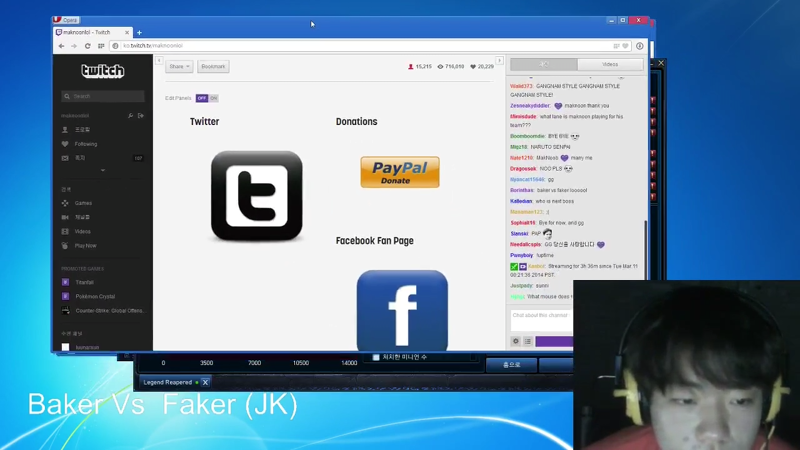Image resolution: width=800 pixels, height=450 pixels.
Task: Click chat username Dragoesek
Action: pyautogui.click(x=523, y=169)
